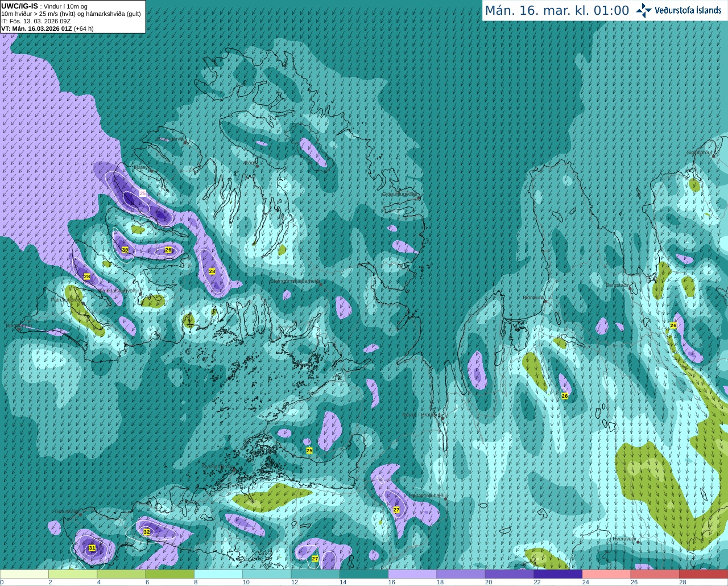728x586 pixels.
Task: Click the Siglufjörður station label
Action: [x=700, y=152]
